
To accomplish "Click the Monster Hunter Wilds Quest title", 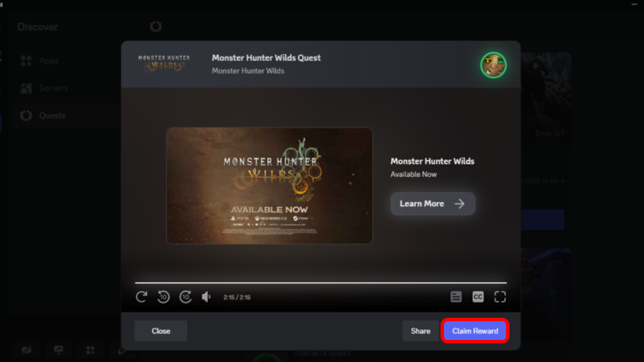I will (x=266, y=58).
